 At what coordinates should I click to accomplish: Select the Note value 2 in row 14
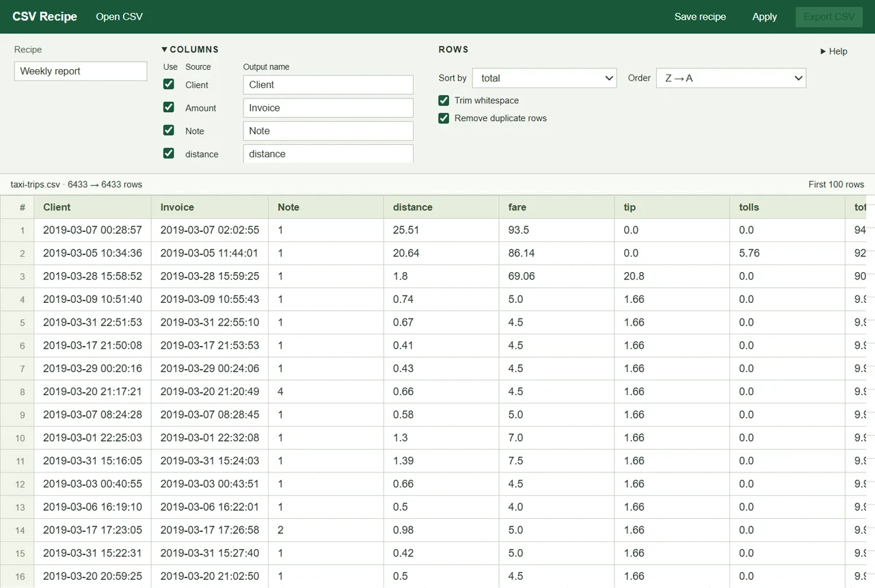[326, 530]
